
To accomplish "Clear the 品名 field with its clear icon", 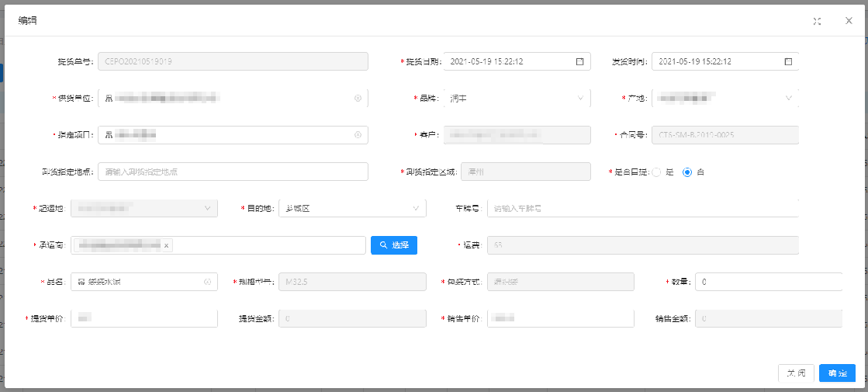I will tap(208, 282).
